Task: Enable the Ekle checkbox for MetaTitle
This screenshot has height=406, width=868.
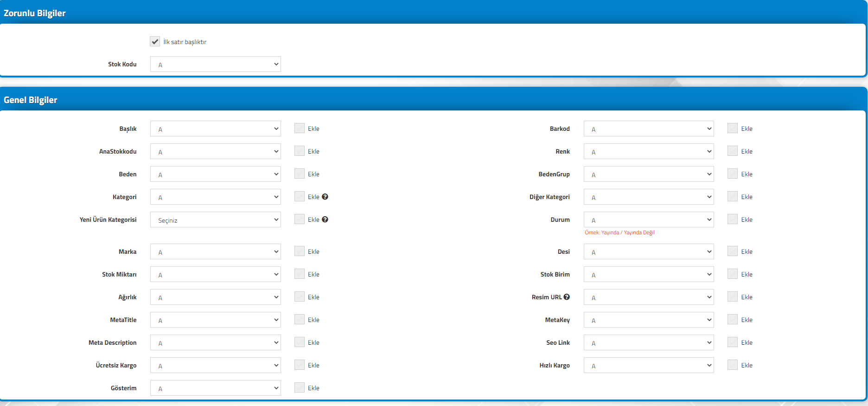Action: coord(300,319)
